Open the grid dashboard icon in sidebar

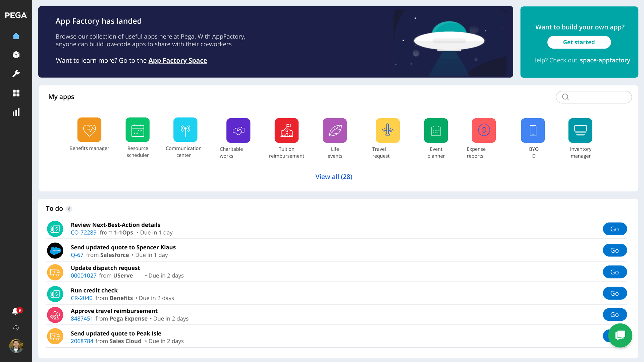click(x=16, y=93)
